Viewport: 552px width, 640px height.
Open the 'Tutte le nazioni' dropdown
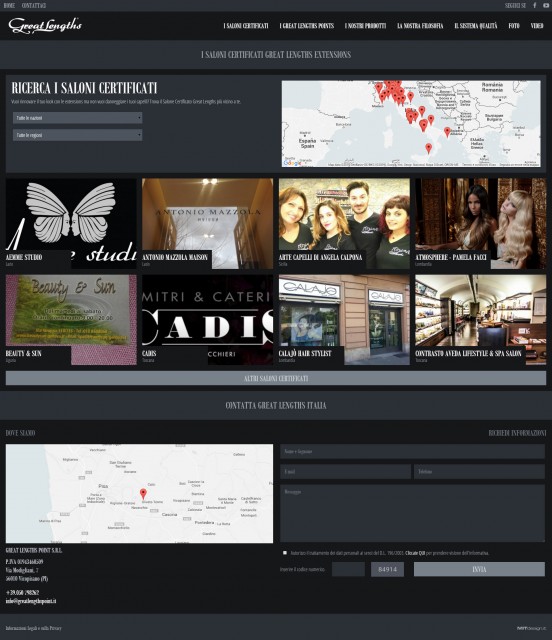(78, 118)
